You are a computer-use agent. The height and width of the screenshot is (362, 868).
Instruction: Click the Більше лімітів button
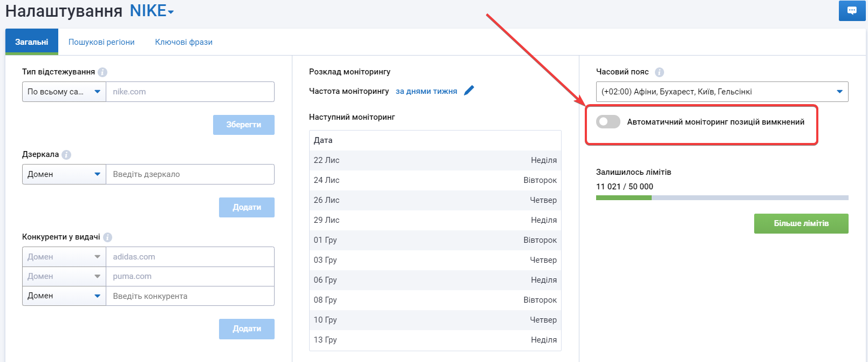click(x=801, y=223)
